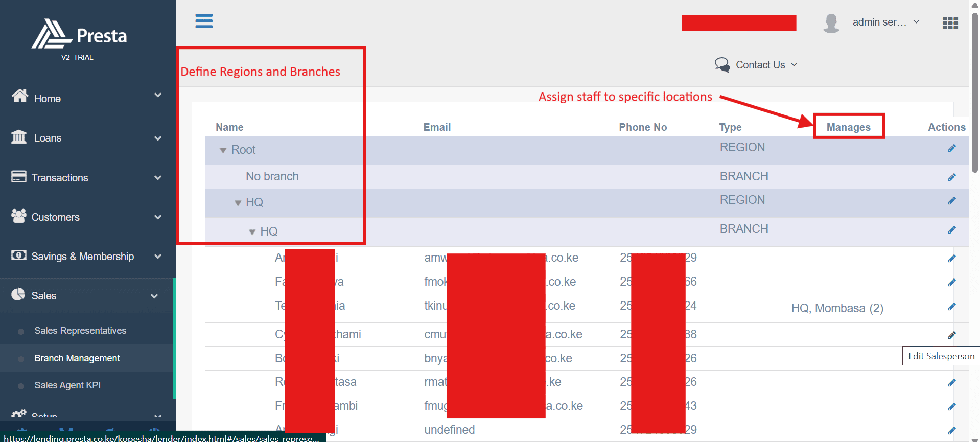
Task: Sort by the Name column header
Action: (x=229, y=127)
